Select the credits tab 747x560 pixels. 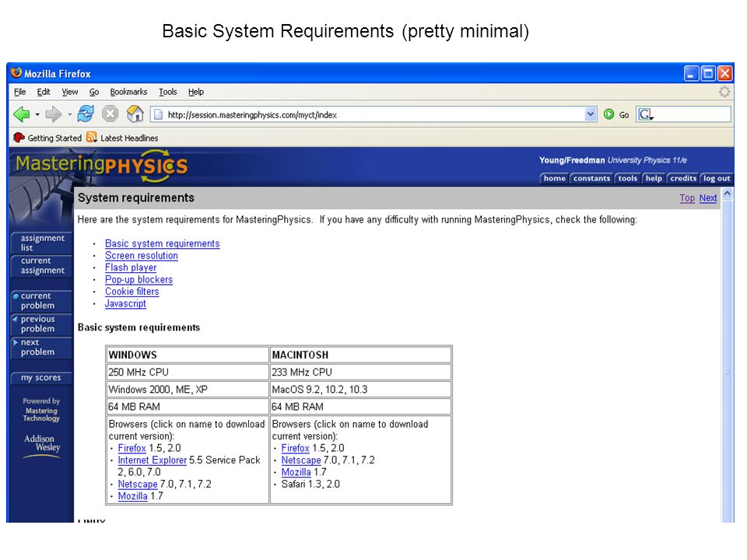pos(683,179)
